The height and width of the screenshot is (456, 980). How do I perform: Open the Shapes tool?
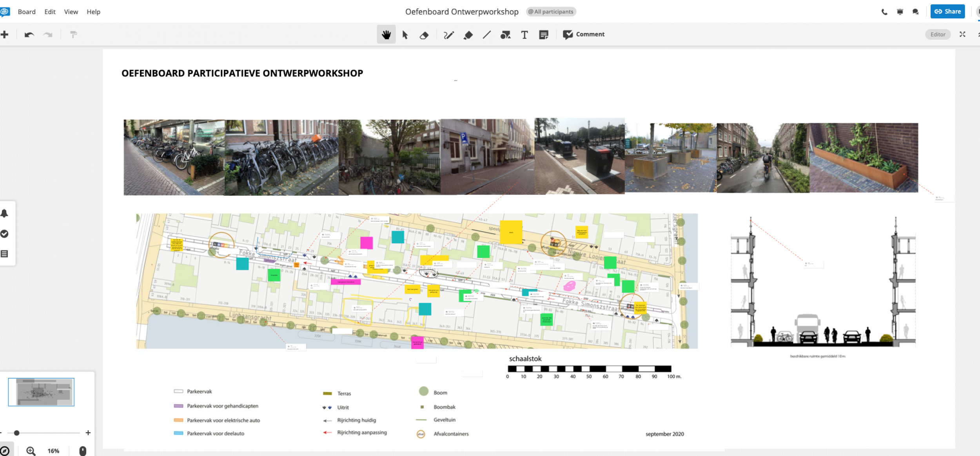[505, 35]
